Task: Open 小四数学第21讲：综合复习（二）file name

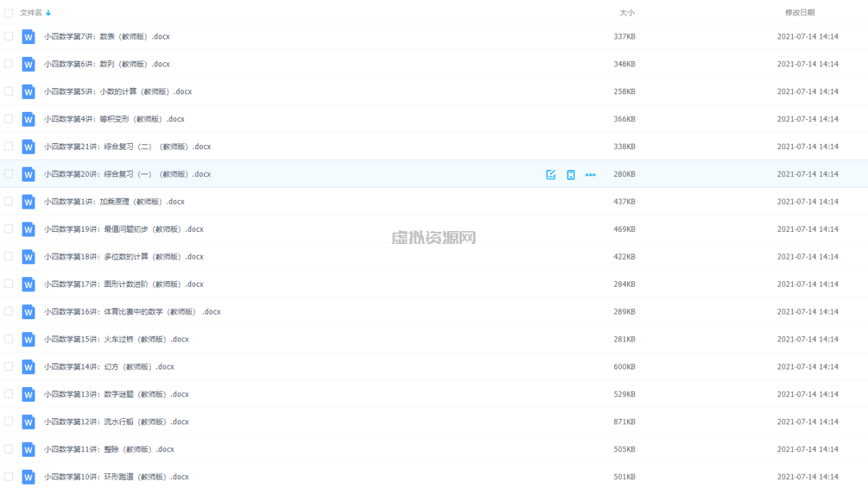Action: 127,146
